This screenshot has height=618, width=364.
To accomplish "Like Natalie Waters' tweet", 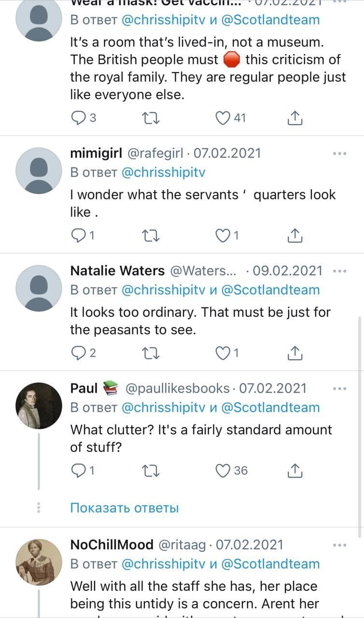I will coord(222,353).
